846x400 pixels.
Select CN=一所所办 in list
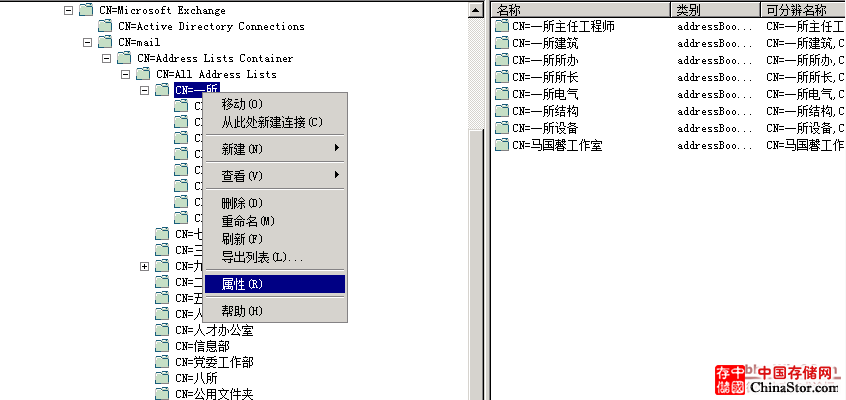(545, 60)
